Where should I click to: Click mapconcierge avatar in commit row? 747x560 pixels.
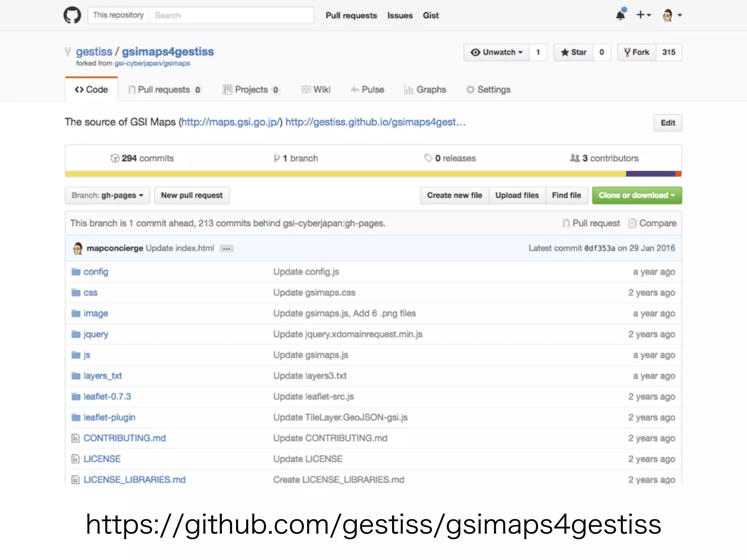(78, 248)
